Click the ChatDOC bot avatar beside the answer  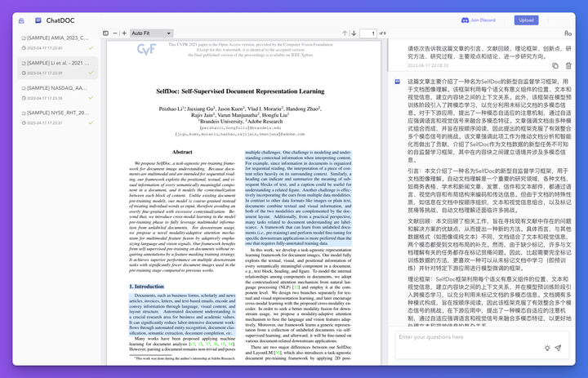click(x=398, y=82)
